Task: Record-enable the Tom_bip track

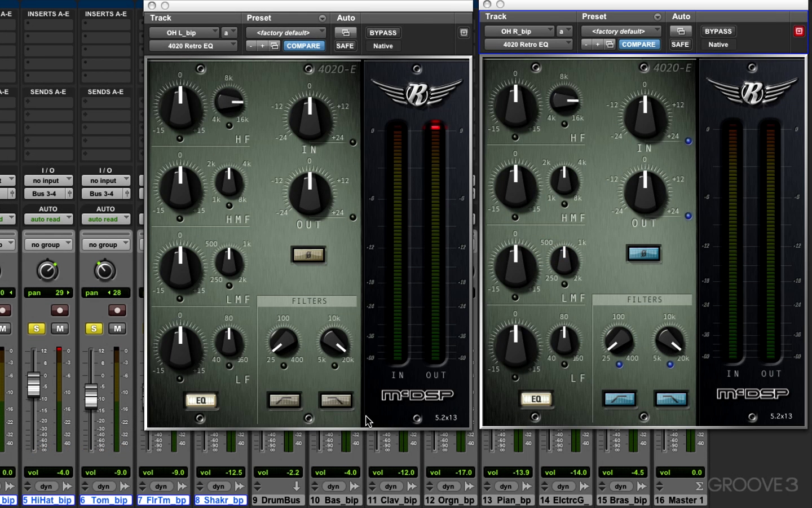Action: pos(117,310)
